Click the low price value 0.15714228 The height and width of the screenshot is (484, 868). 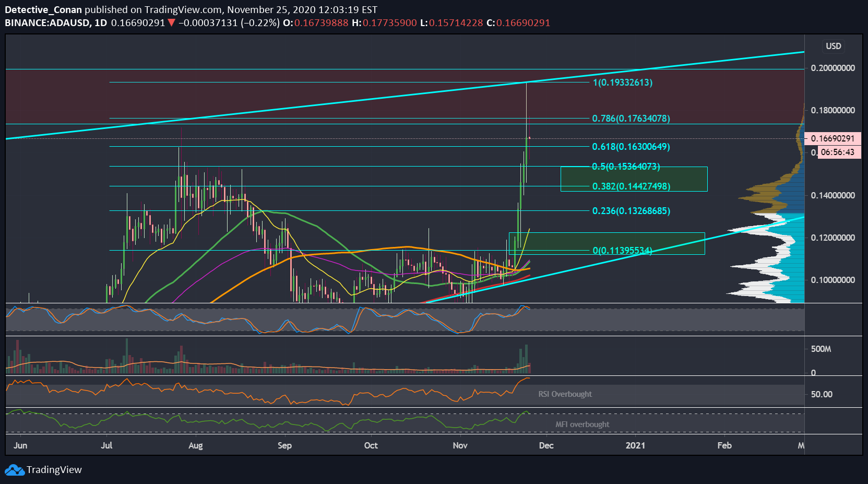pos(456,23)
